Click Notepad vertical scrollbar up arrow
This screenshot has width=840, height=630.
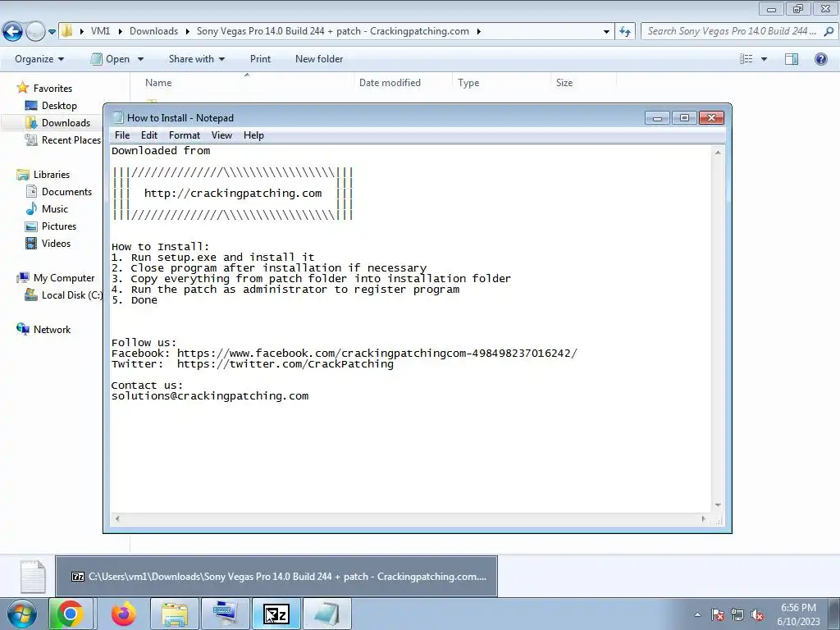[718, 153]
